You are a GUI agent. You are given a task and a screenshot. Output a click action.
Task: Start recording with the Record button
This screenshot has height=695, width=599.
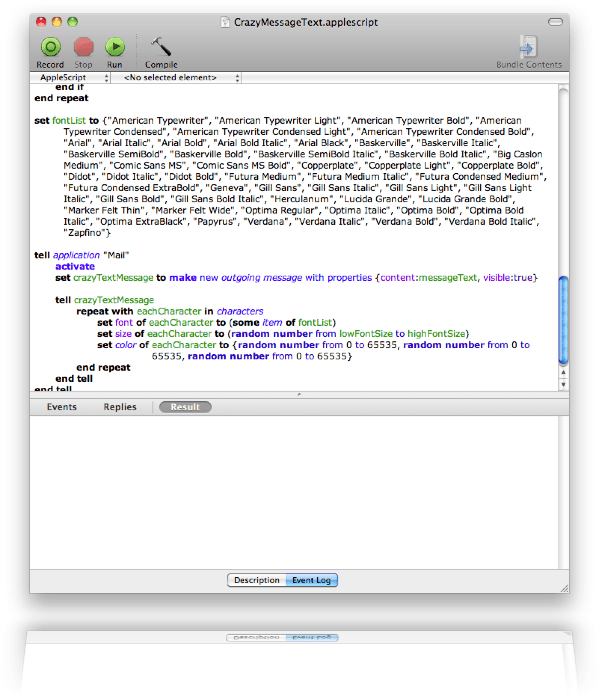tap(51, 47)
